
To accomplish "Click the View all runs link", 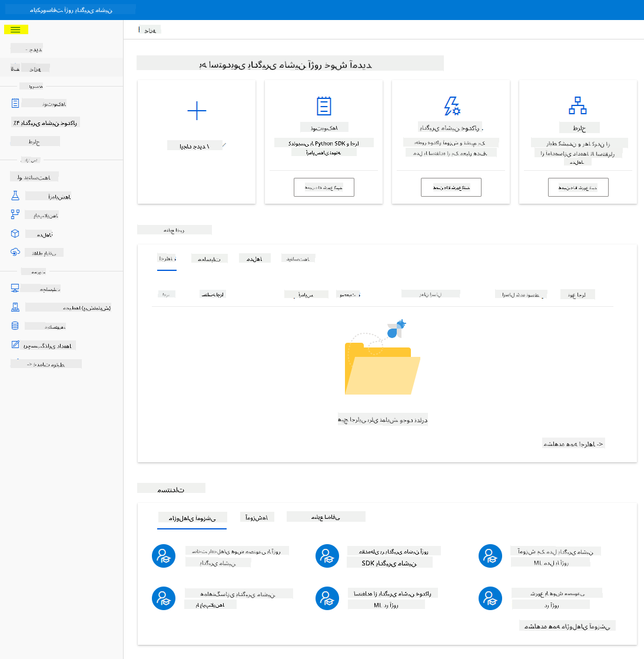I will click(x=573, y=444).
